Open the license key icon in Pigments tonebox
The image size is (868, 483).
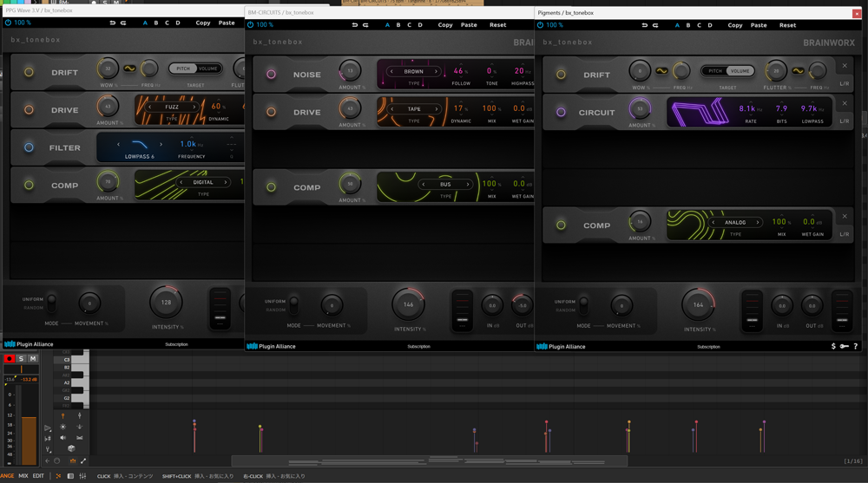pyautogui.click(x=844, y=346)
